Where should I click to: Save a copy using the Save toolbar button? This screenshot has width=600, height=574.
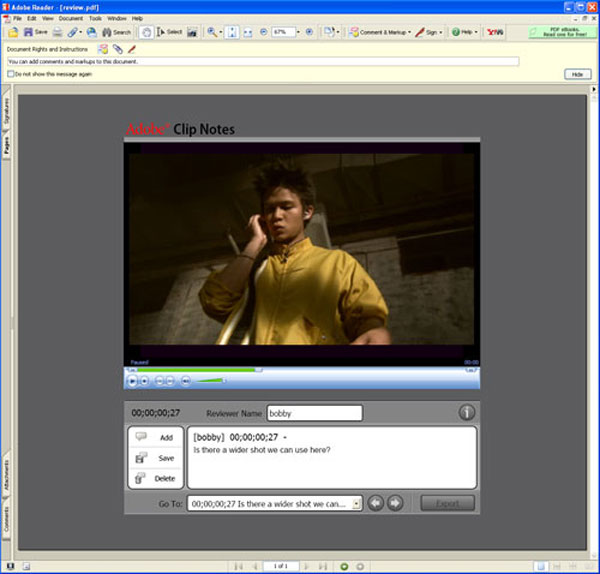click(x=36, y=32)
